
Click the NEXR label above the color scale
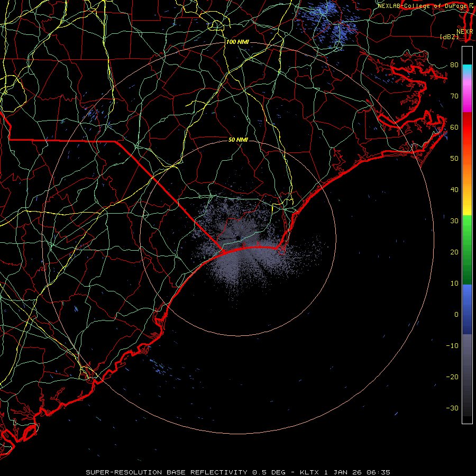click(x=465, y=32)
